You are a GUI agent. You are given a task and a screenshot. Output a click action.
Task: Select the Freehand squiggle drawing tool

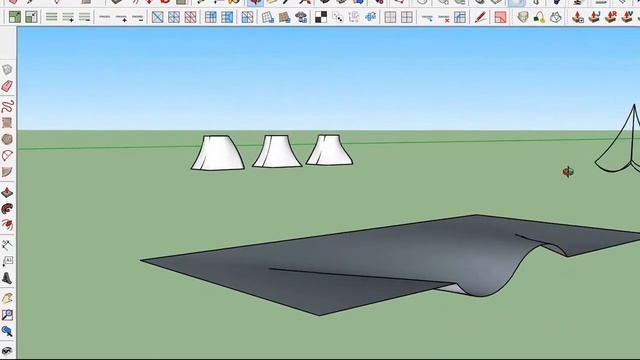pos(7,106)
